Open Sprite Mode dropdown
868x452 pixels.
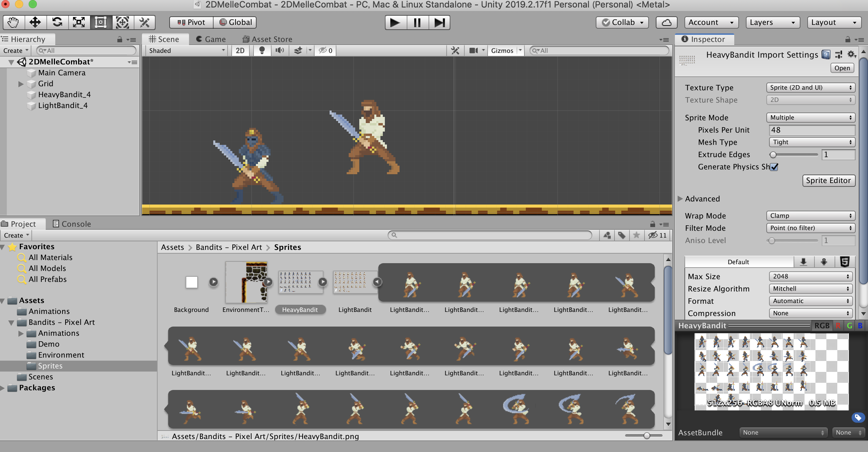810,118
